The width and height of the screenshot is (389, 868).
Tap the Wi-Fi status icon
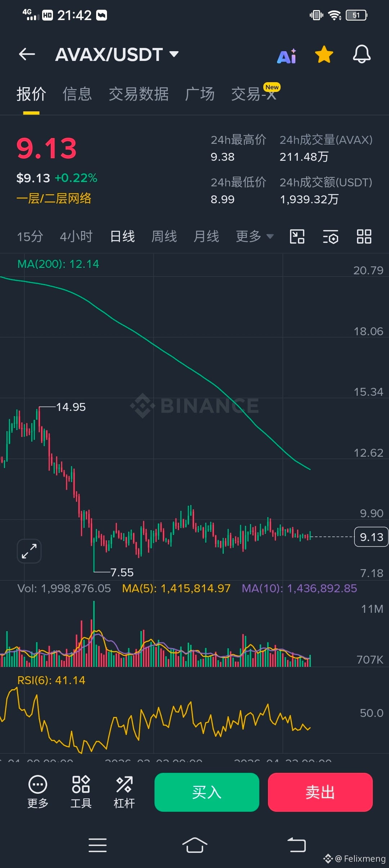pyautogui.click(x=335, y=15)
